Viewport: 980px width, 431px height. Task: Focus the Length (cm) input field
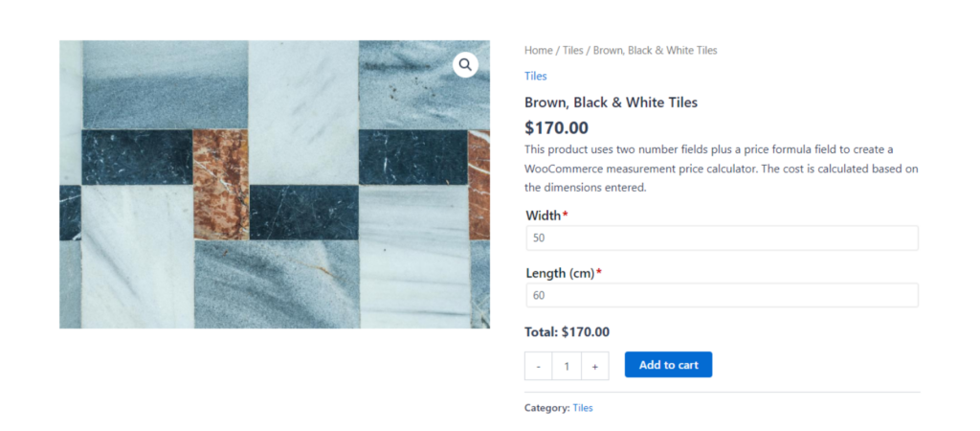tap(722, 295)
